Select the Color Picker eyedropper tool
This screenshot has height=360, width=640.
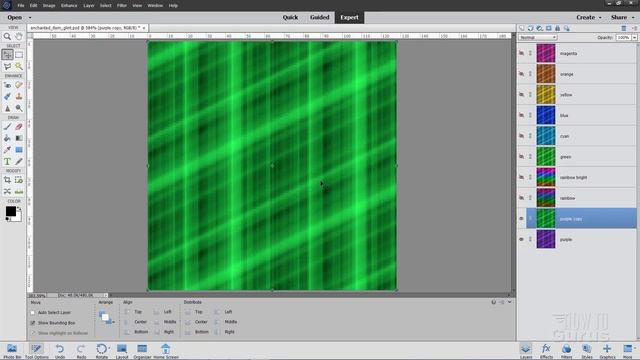tap(7, 150)
